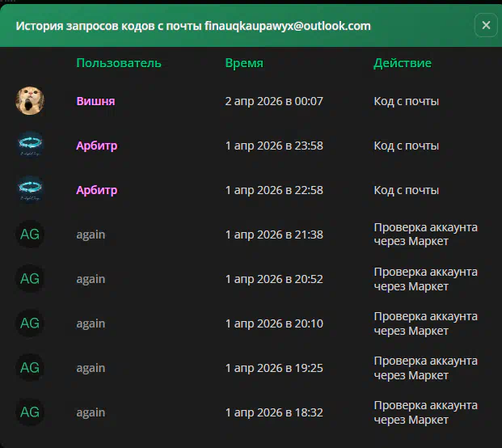Image resolution: width=502 pixels, height=448 pixels.
Task: Open the Арбитр username in the 22:58 row
Action: (97, 190)
